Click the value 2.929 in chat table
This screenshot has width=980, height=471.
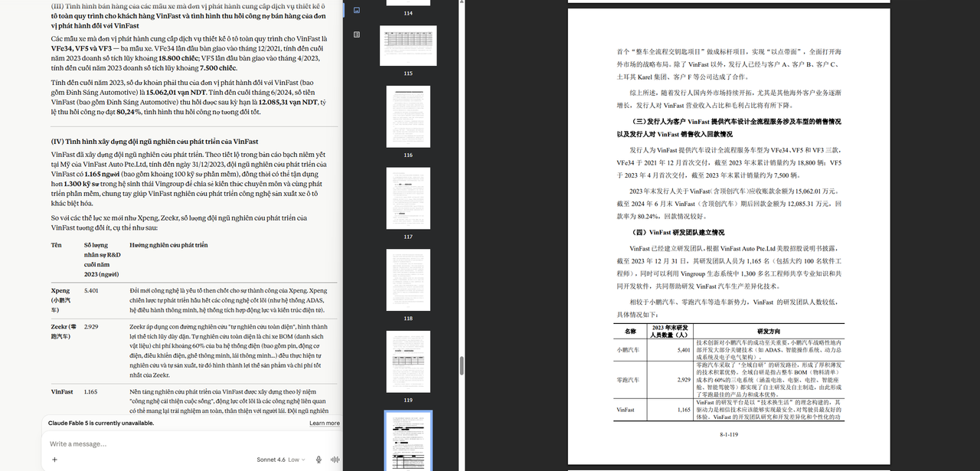point(91,326)
